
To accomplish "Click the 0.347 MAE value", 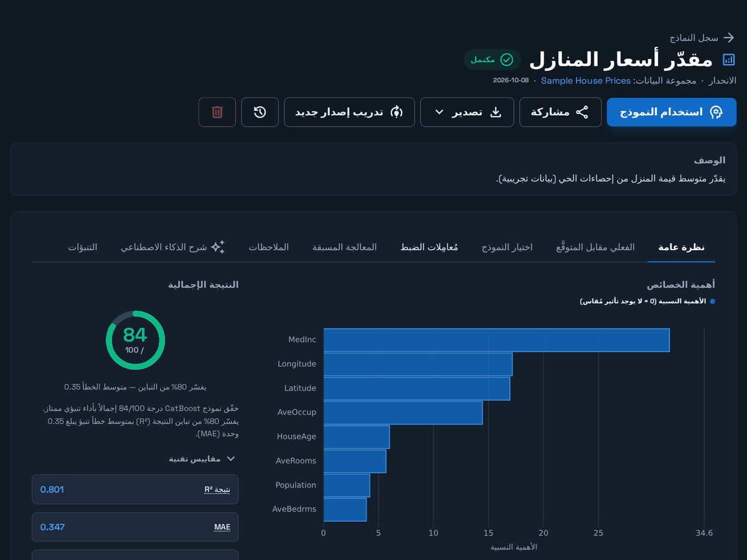I will tap(52, 527).
